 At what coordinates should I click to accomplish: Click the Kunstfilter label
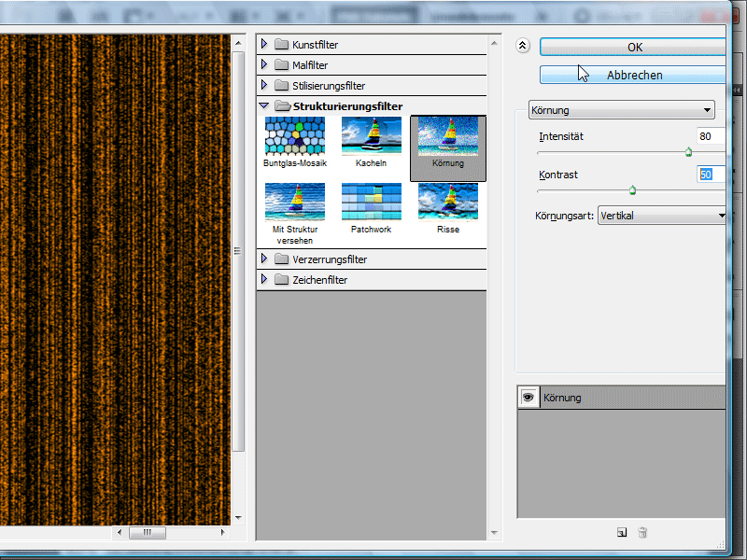(x=315, y=45)
